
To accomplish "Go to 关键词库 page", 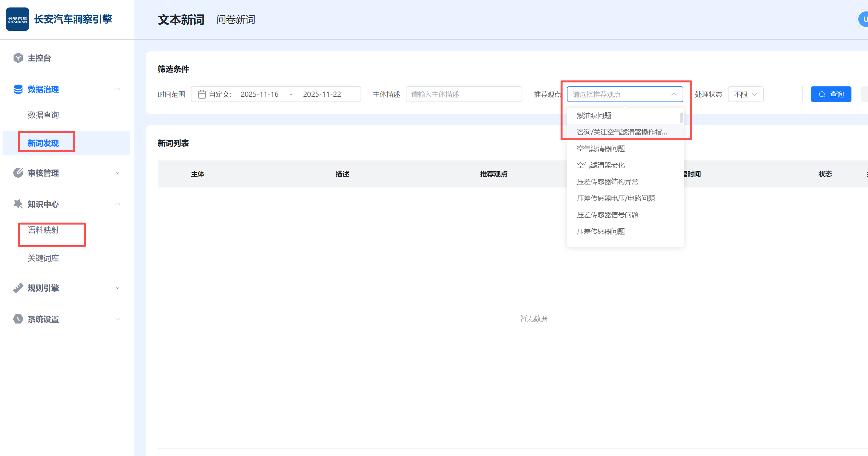I will tap(43, 258).
